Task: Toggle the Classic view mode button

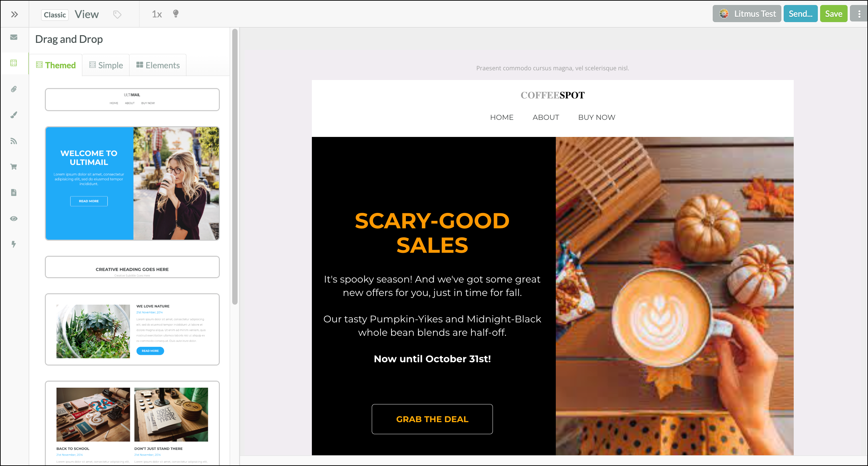Action: click(x=55, y=14)
